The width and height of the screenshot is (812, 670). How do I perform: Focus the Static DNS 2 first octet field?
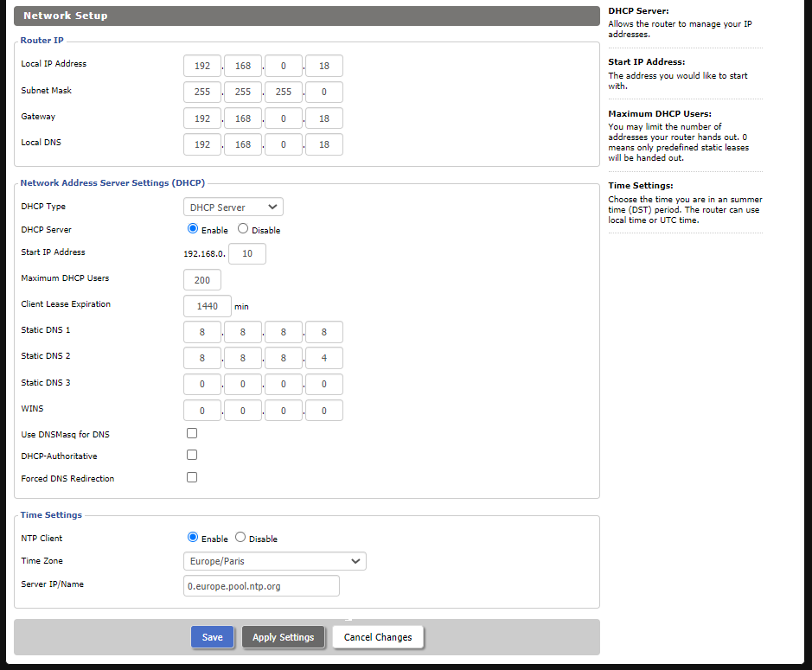202,358
